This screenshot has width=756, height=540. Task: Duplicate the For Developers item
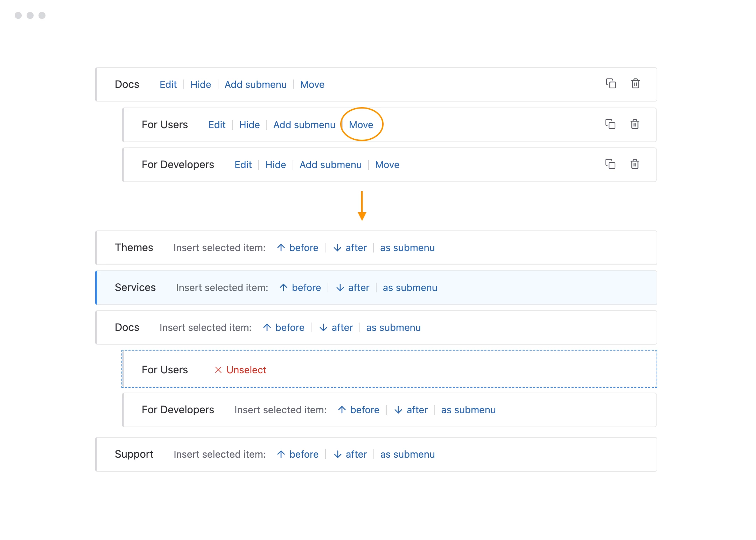[x=610, y=164]
